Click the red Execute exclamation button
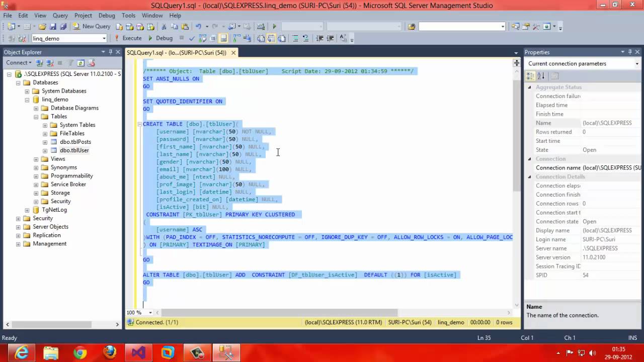 pos(128,38)
